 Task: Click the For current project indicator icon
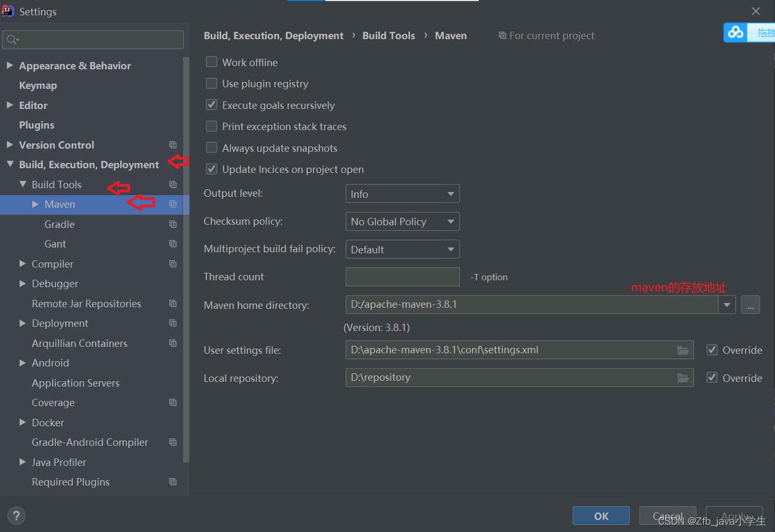coord(502,35)
